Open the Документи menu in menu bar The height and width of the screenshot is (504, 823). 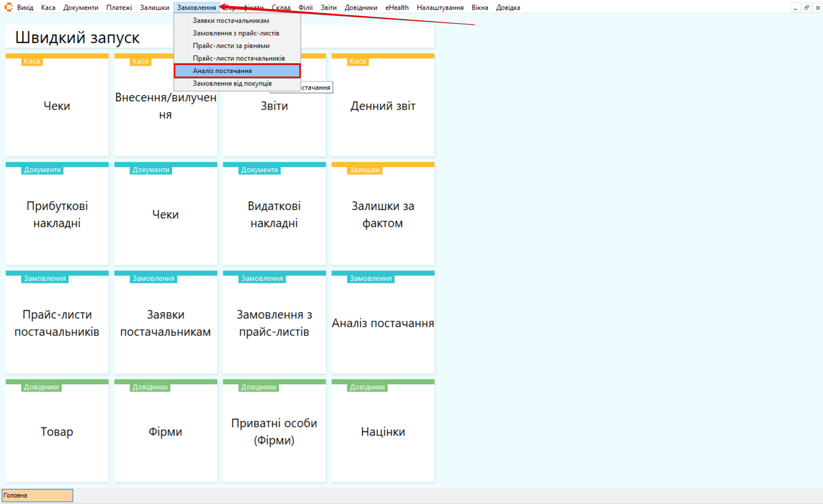[x=80, y=8]
